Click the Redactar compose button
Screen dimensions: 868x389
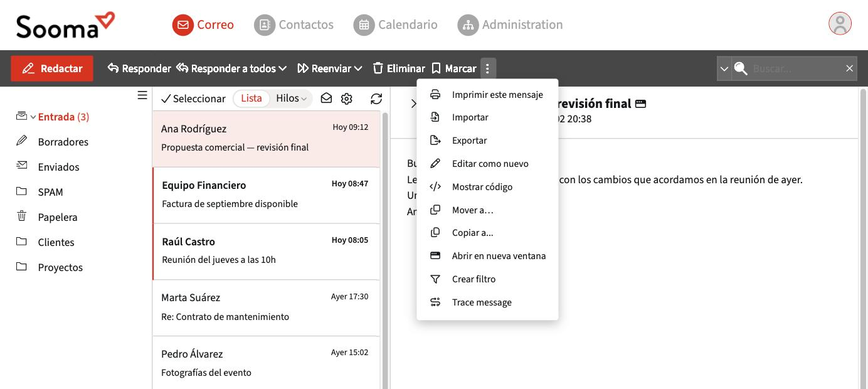click(x=52, y=68)
